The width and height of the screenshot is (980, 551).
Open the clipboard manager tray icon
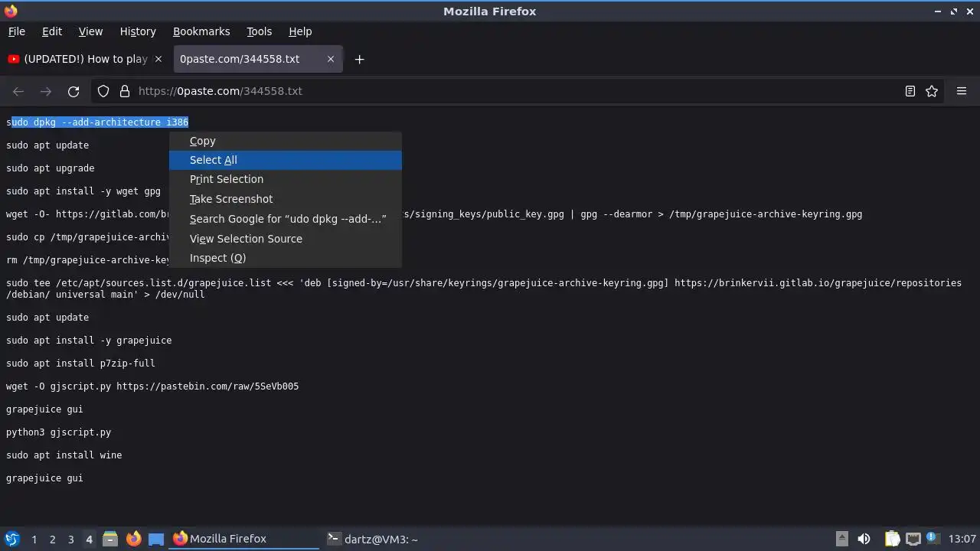click(893, 539)
